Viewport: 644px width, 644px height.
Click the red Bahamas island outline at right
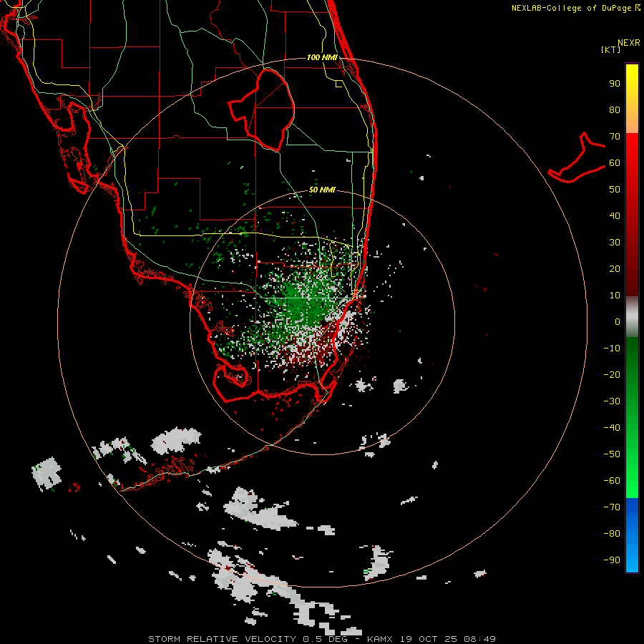coord(577,158)
